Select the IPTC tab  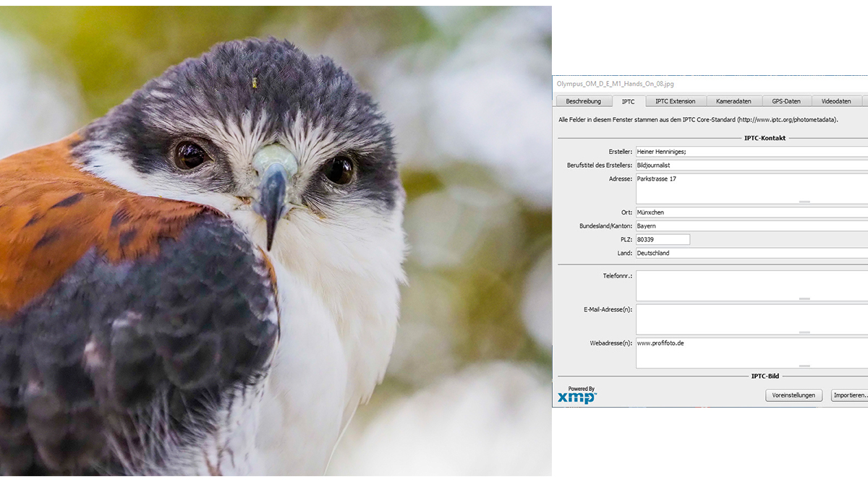[x=629, y=101]
